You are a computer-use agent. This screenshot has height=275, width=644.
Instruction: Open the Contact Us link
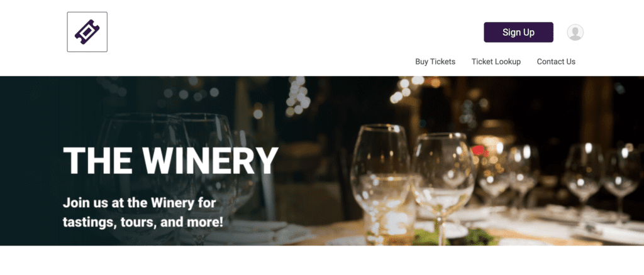(x=556, y=62)
